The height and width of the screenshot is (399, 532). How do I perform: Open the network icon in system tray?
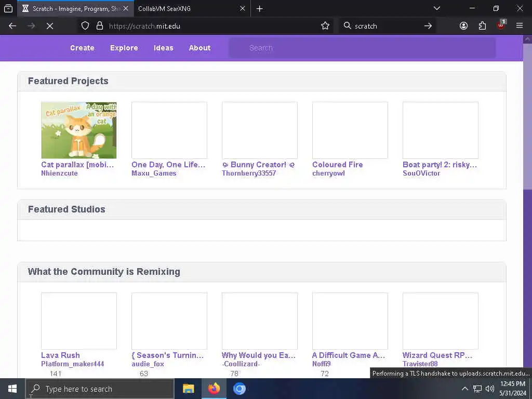pos(477,389)
